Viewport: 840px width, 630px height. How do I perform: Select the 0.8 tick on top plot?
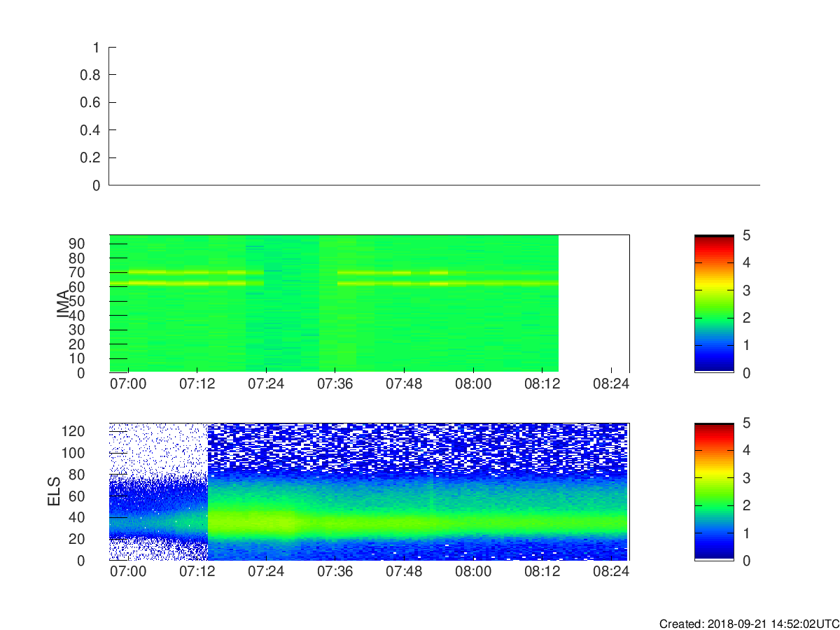coord(91,75)
